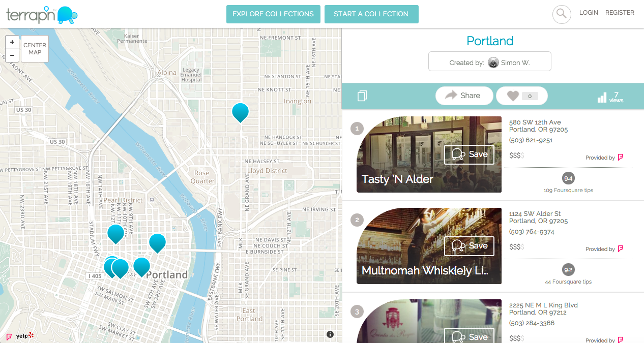Click phone number (503) 621-9251
Image resolution: width=644 pixels, height=343 pixels.
coord(531,140)
